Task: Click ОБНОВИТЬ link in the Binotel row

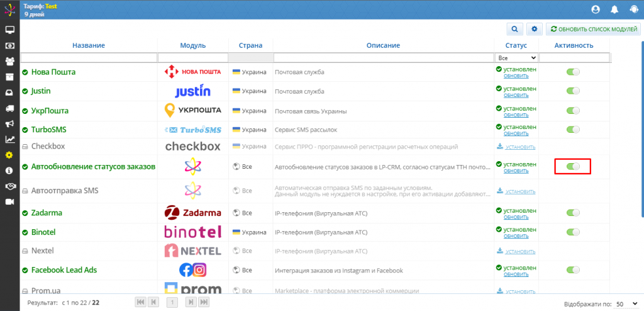Action: pos(516,235)
